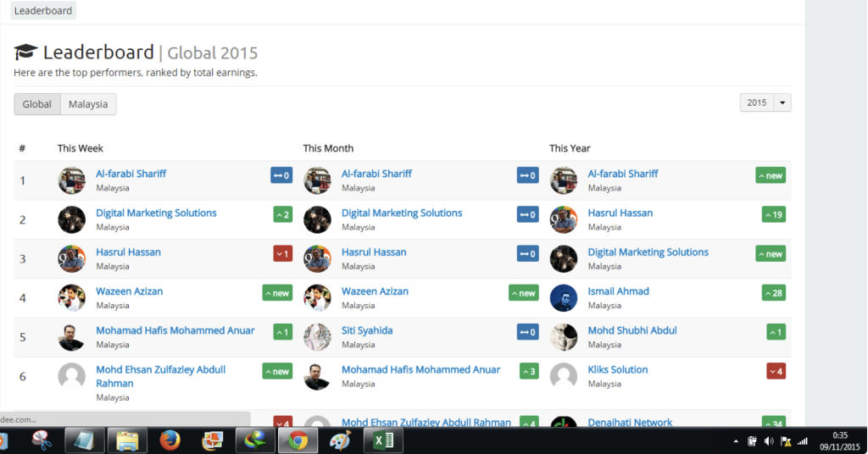The height and width of the screenshot is (454, 868).
Task: Click Ismail Ahmad link under This Year
Action: 618,291
